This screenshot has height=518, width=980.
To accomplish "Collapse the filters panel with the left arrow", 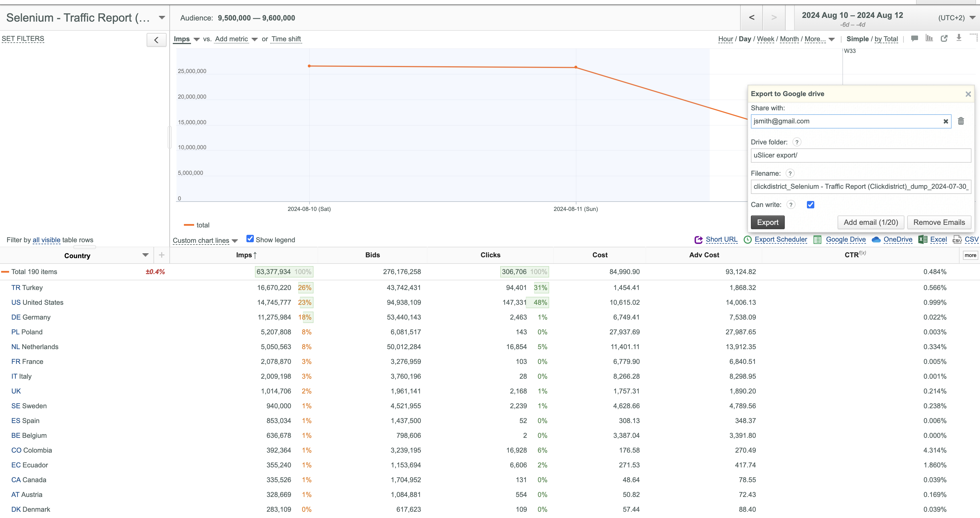I will pyautogui.click(x=156, y=40).
